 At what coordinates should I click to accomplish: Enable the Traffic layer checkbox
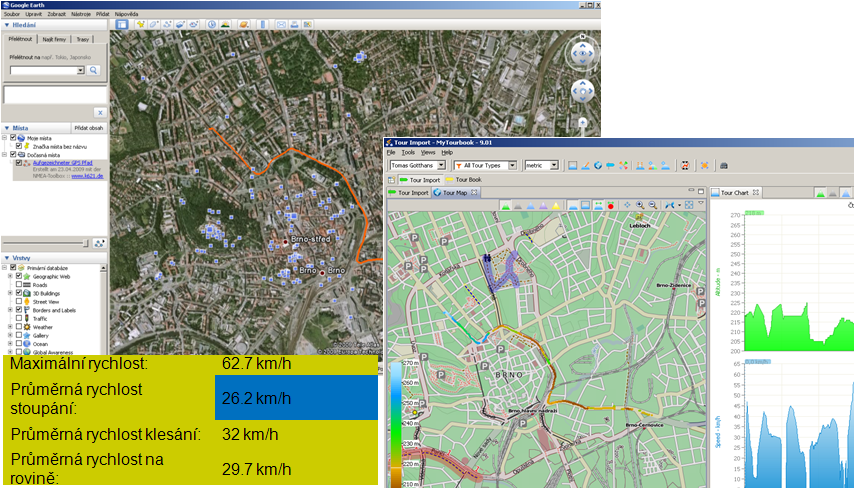[19, 318]
